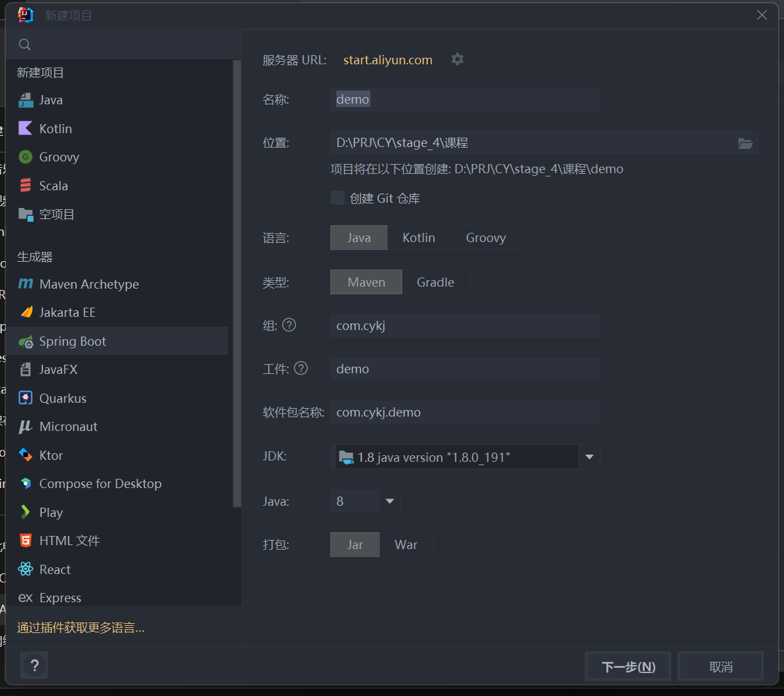Select React generator in sidebar
Viewport: 784px width, 696px height.
[54, 569]
